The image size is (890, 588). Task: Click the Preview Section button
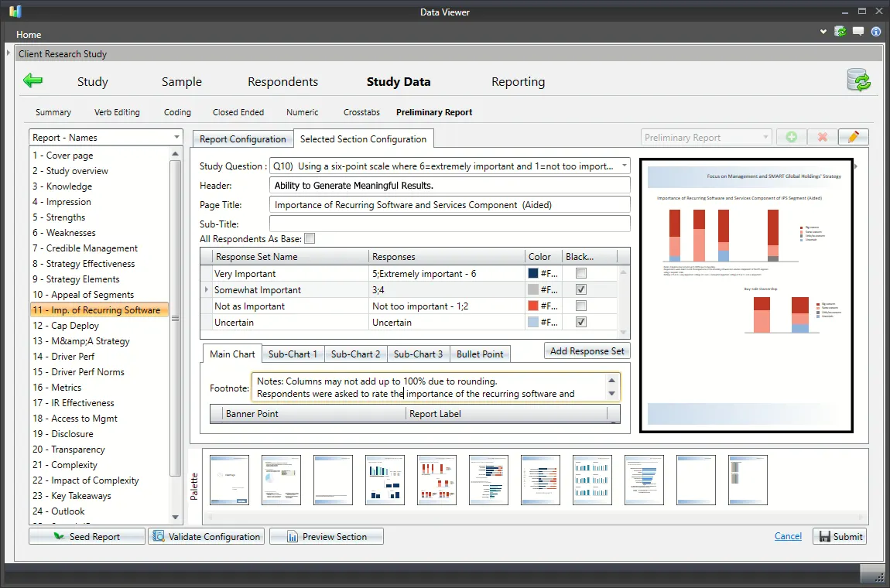point(327,536)
